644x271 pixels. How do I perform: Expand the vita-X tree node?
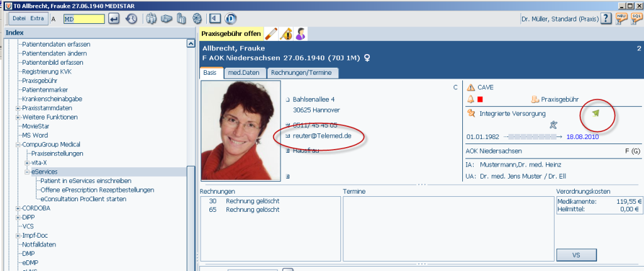(x=27, y=163)
